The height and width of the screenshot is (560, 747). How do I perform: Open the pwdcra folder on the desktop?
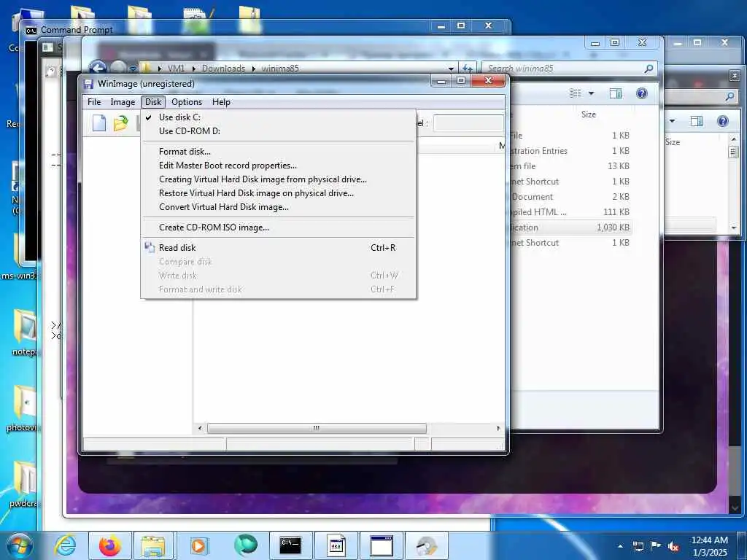(24, 483)
